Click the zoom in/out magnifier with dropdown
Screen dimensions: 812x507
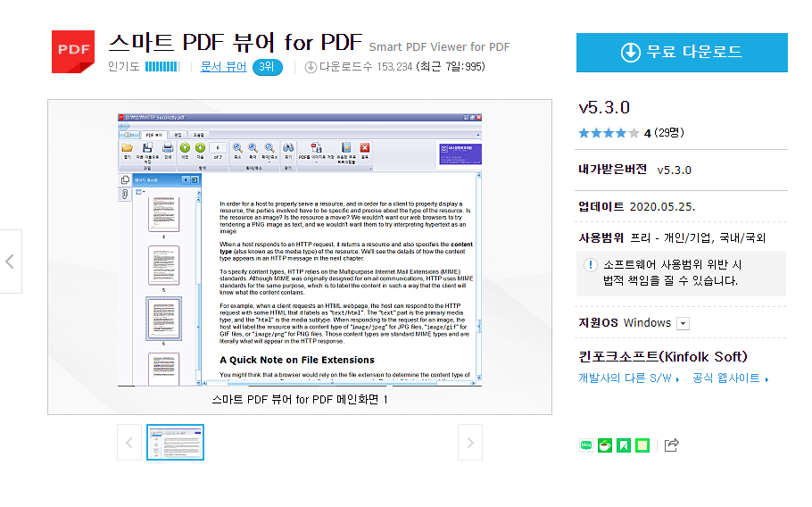coord(269,149)
